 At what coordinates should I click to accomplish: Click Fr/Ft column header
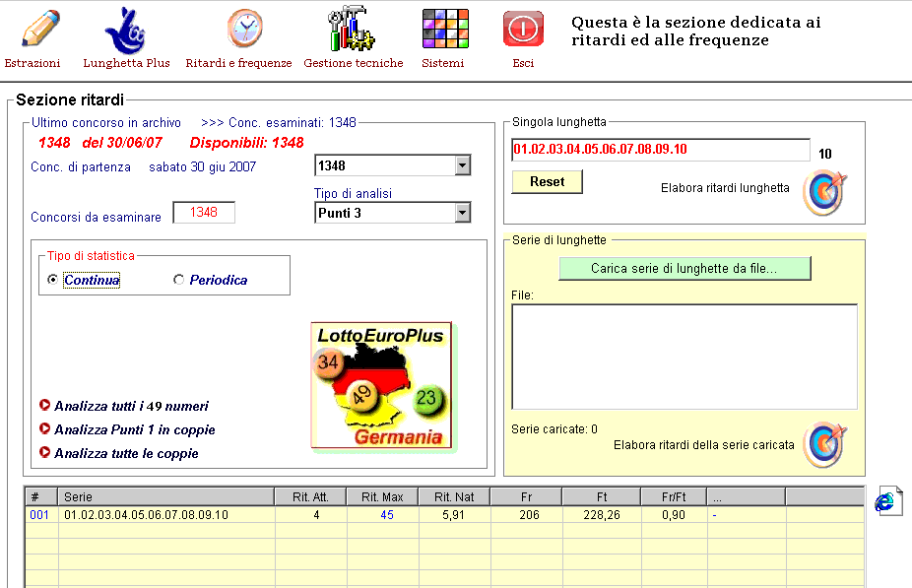pos(674,497)
